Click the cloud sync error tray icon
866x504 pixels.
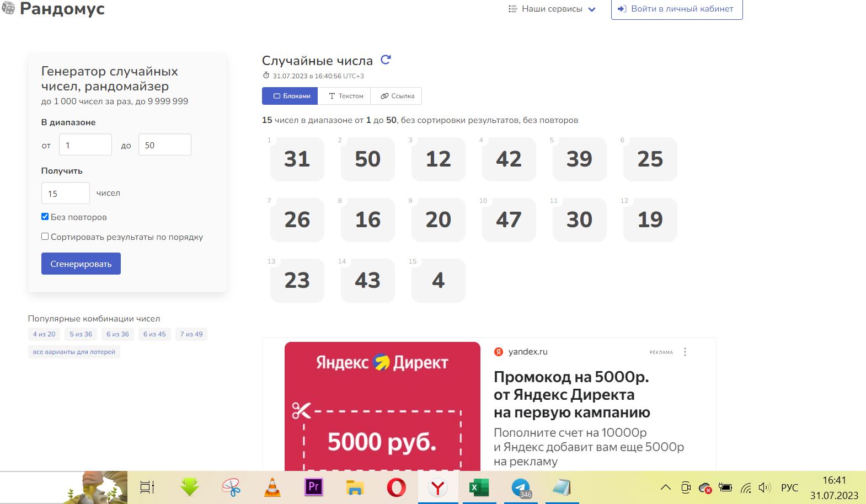[x=705, y=488]
